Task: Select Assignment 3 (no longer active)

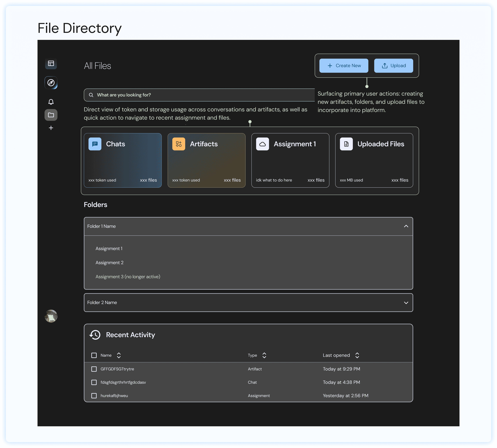Action: pos(128,277)
